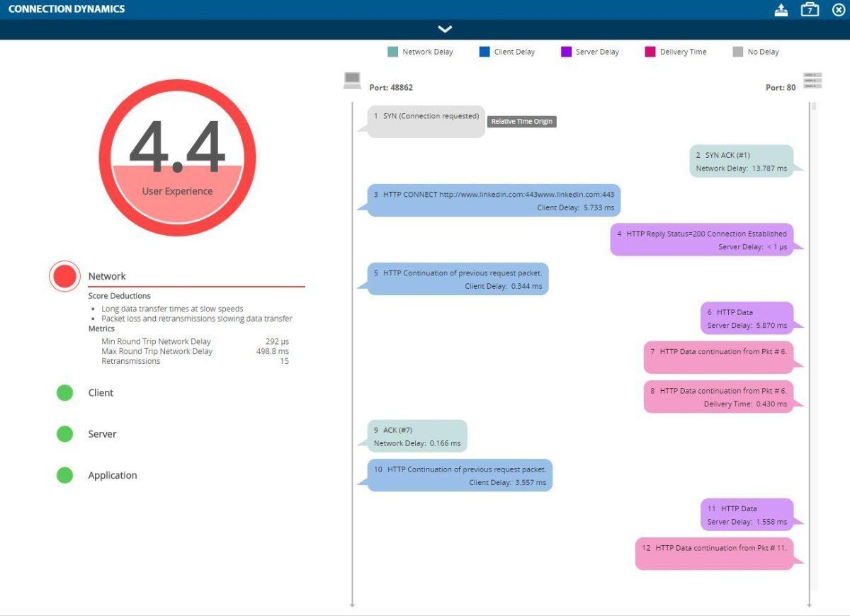Select the Delivery Time legend swatch
The width and height of the screenshot is (850, 616).
click(x=650, y=52)
